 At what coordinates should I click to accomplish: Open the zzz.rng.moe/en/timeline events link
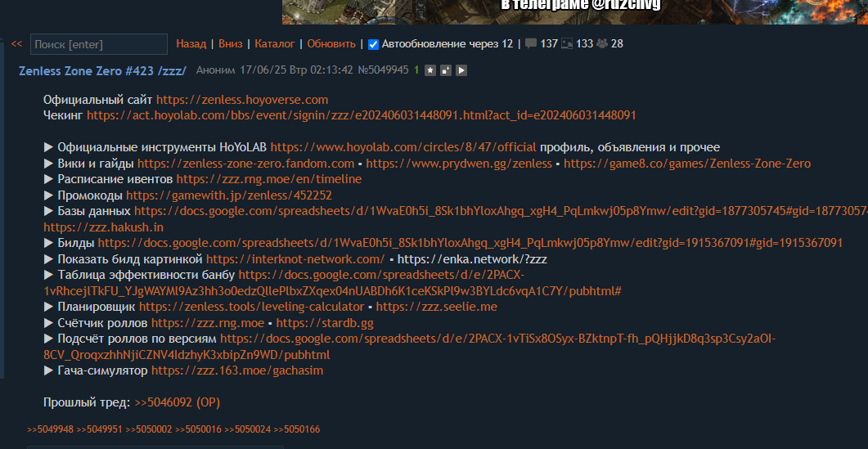269,179
